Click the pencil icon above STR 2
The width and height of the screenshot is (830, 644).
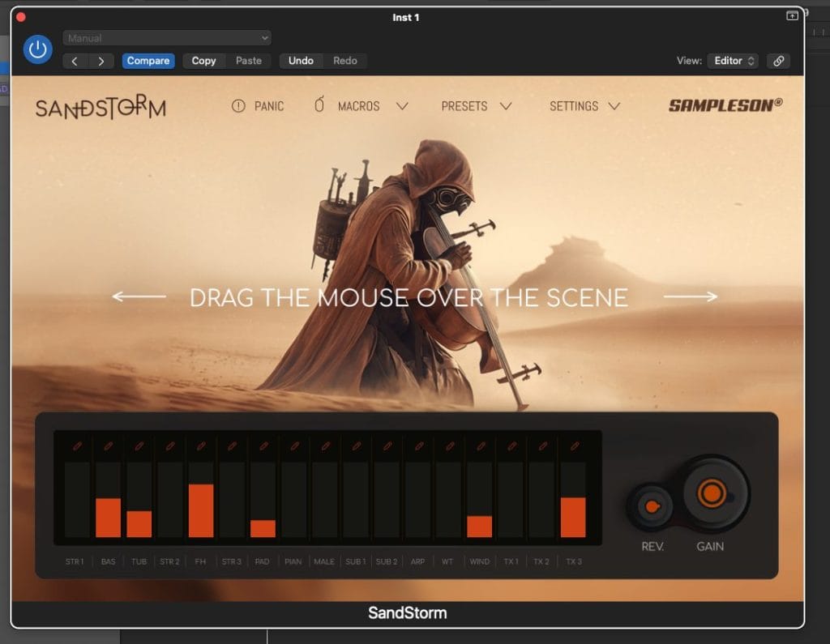click(170, 446)
